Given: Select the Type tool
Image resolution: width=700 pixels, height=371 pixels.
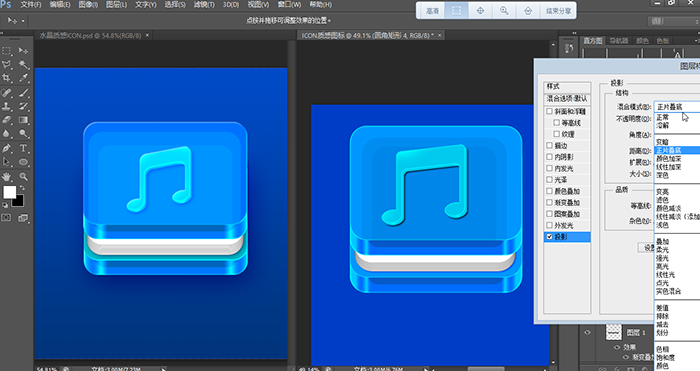Looking at the screenshot, I should [23, 148].
